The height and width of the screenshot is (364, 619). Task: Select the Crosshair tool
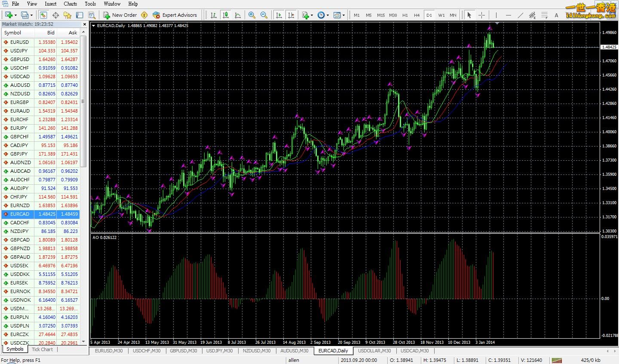(x=481, y=15)
